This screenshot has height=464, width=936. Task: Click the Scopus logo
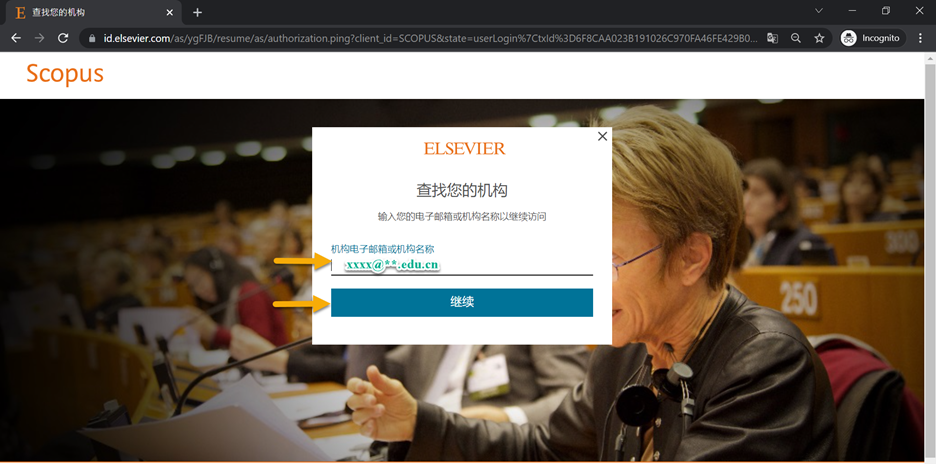(x=64, y=74)
